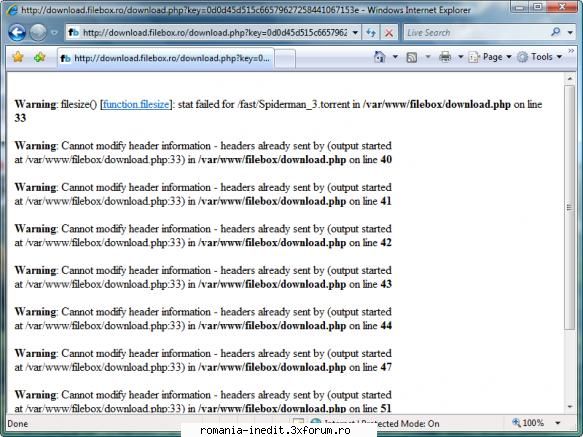Follow the function.filesize link

coord(136,105)
